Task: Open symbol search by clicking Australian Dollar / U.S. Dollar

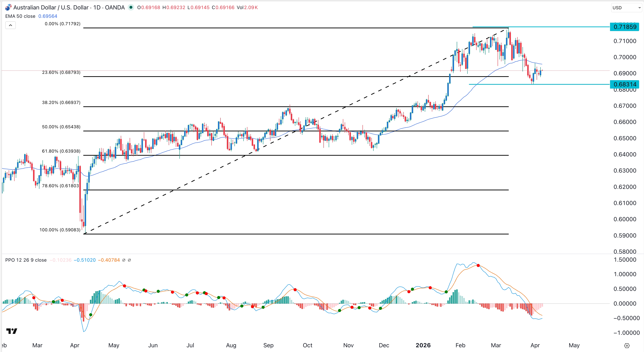Action: (51, 7)
